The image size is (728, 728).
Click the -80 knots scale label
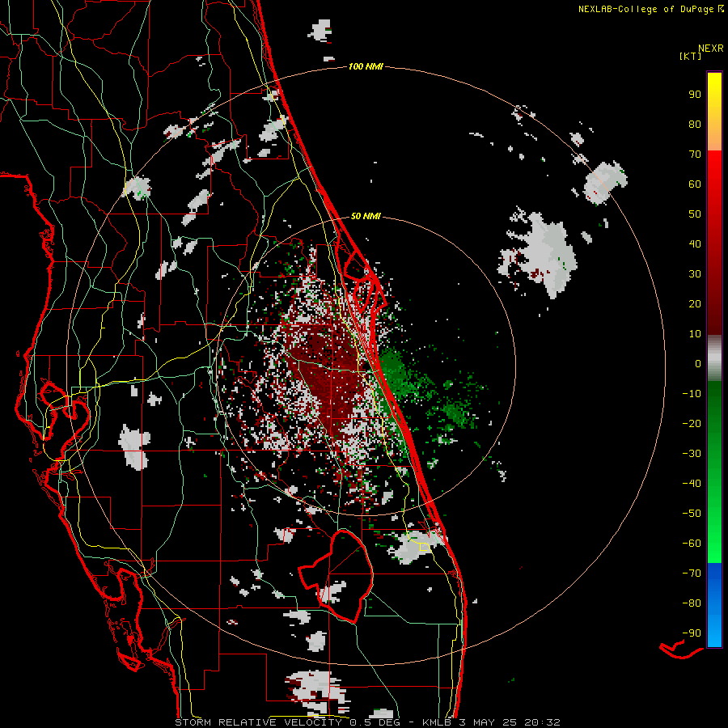pyautogui.click(x=692, y=603)
